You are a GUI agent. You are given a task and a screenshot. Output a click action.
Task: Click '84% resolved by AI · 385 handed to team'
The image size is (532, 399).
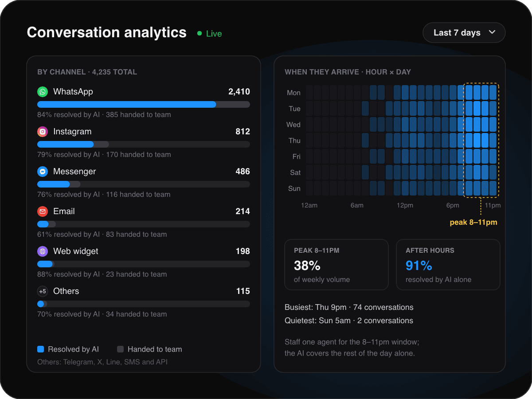coord(104,115)
